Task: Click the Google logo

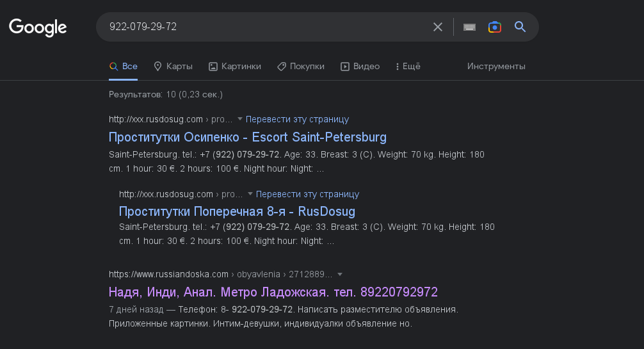Action: (x=38, y=27)
